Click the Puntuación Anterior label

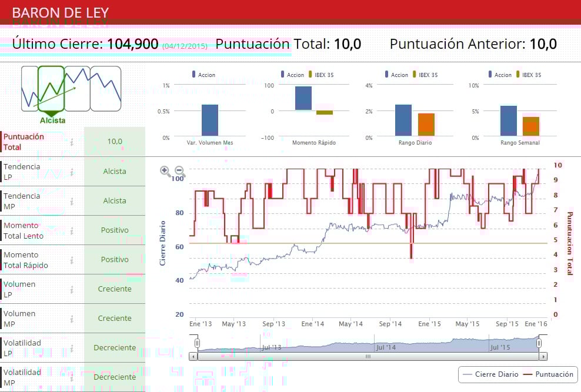458,44
